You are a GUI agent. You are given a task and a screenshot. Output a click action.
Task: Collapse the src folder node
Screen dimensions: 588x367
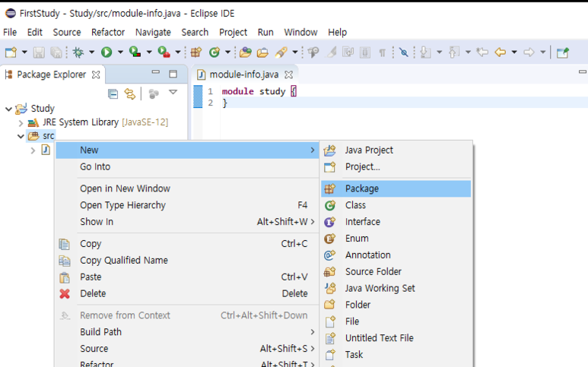pyautogui.click(x=21, y=136)
